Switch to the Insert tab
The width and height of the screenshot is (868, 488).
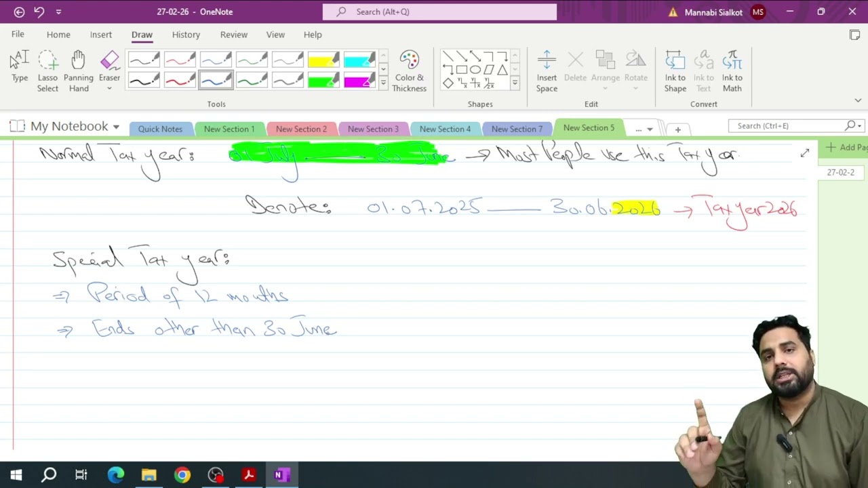[101, 35]
